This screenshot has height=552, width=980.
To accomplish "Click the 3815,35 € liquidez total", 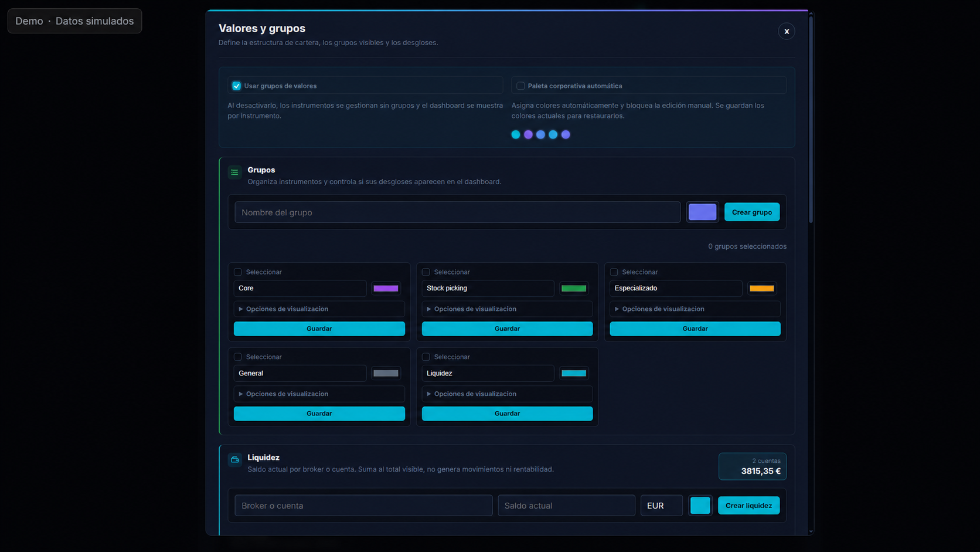I will [761, 471].
